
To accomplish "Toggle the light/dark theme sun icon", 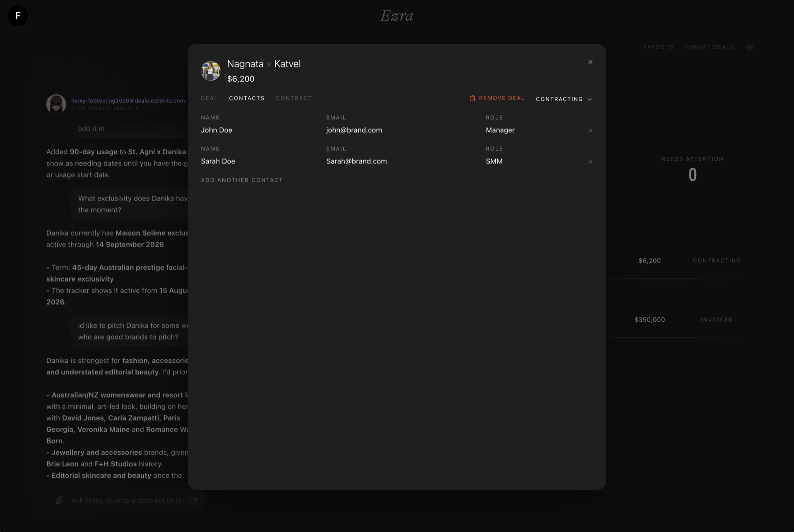I will coord(750,47).
